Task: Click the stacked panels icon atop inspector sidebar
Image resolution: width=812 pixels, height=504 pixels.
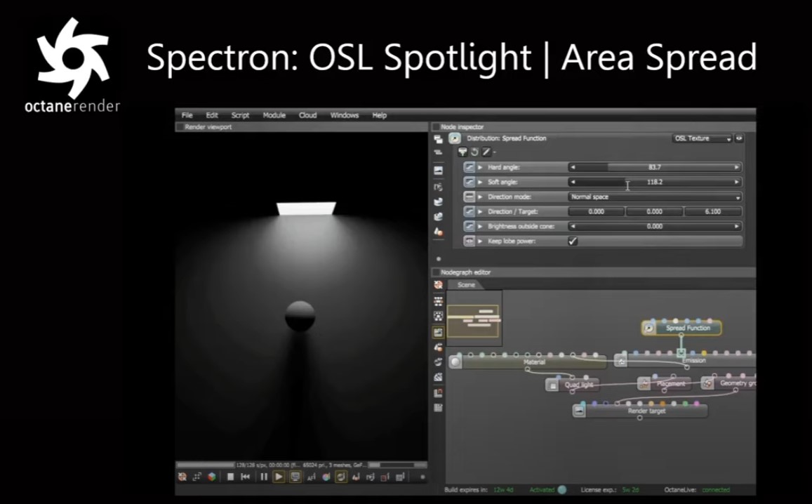Action: point(438,139)
